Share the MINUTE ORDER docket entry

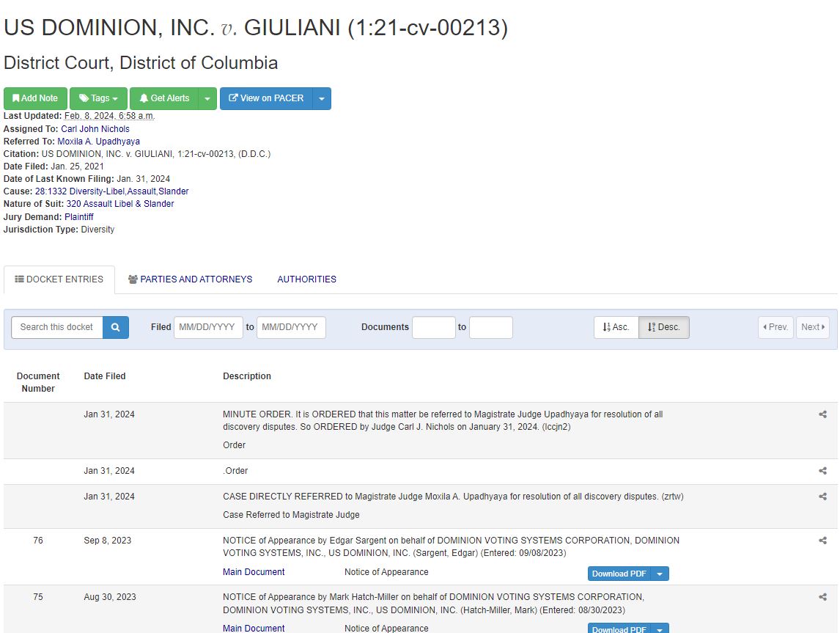pos(822,414)
